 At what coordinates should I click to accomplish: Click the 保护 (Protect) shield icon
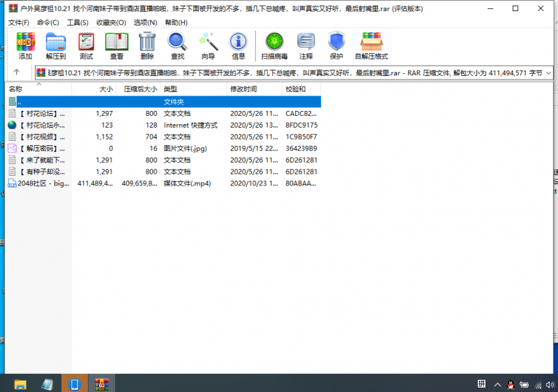[336, 46]
